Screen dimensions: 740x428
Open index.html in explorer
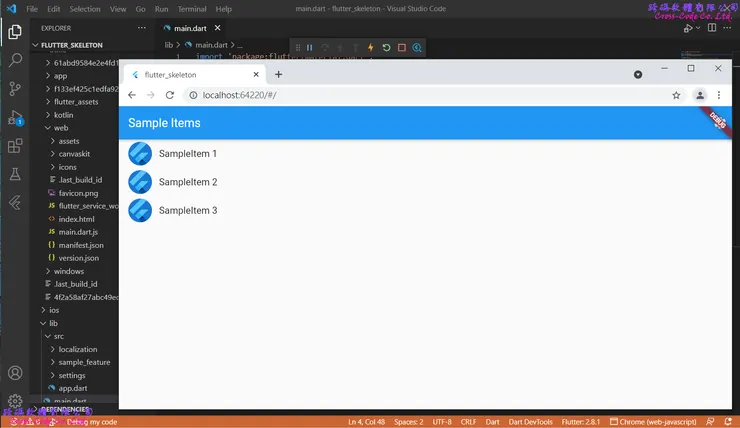75,219
